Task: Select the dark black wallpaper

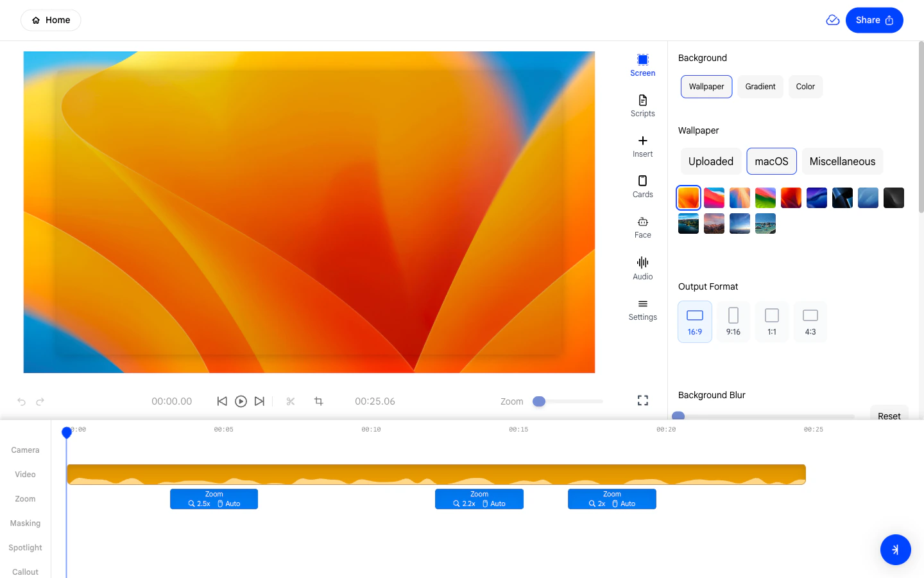Action: (894, 198)
